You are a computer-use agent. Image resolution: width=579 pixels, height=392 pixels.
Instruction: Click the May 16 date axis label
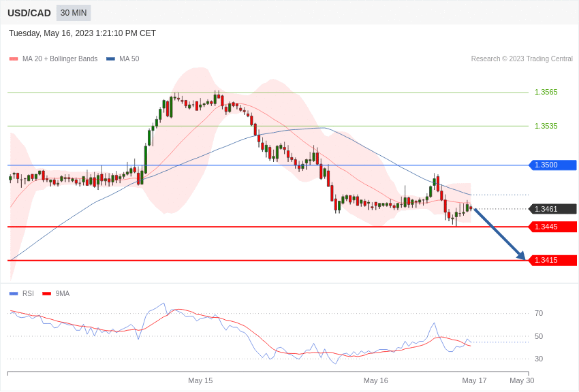click(x=375, y=380)
